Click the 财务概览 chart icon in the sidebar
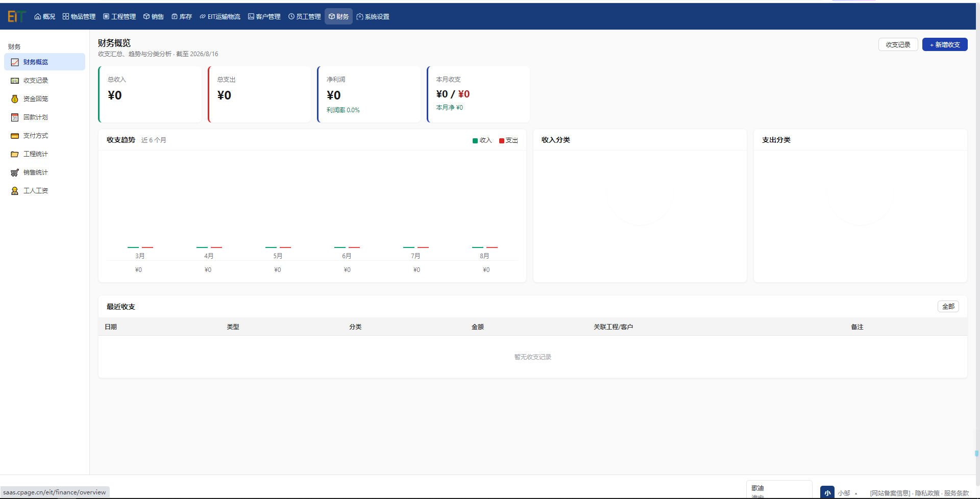The width and height of the screenshot is (980, 499). pyautogui.click(x=15, y=62)
